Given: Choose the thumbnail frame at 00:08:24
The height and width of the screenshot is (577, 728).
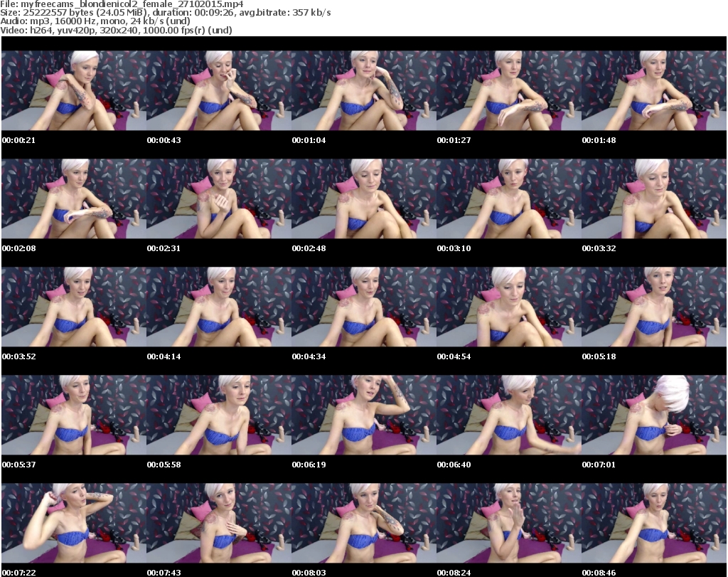Looking at the screenshot, I should tap(509, 524).
